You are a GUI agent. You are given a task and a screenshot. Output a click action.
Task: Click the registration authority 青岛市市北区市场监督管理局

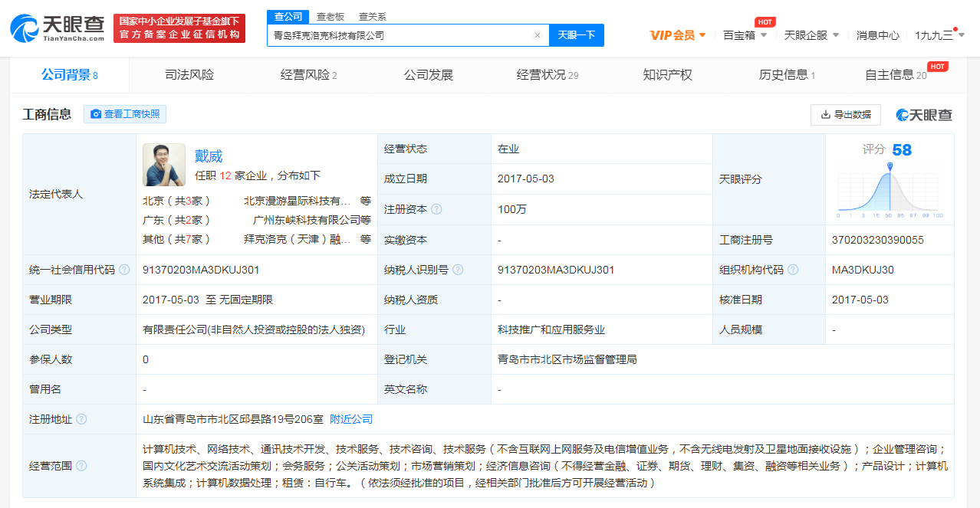[567, 359]
